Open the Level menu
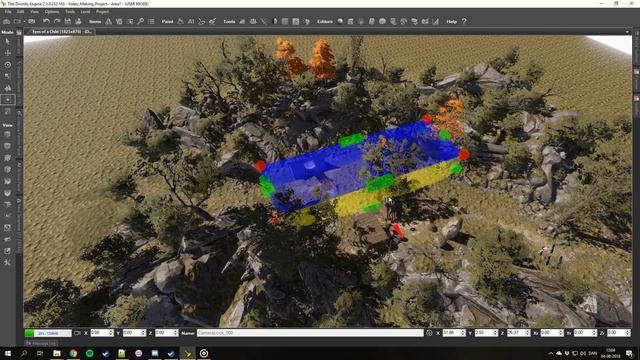 85,11
